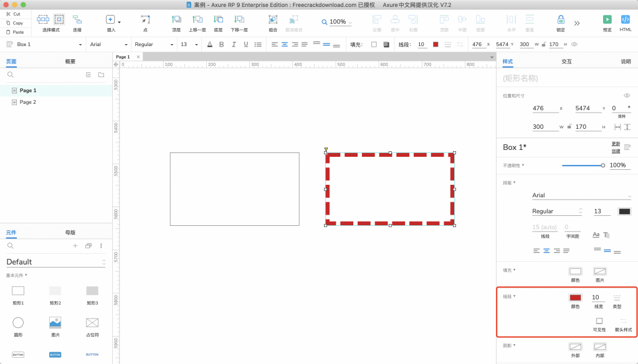Click the HTML publish icon

click(x=625, y=19)
